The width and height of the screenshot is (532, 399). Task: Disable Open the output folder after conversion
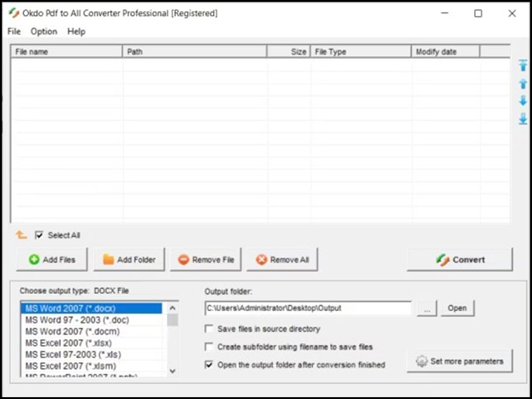click(x=209, y=365)
